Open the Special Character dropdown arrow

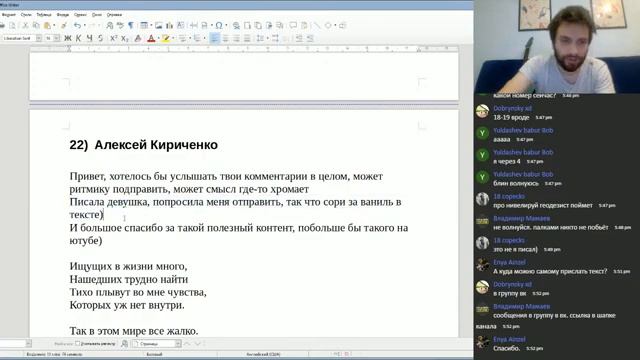coord(227,25)
